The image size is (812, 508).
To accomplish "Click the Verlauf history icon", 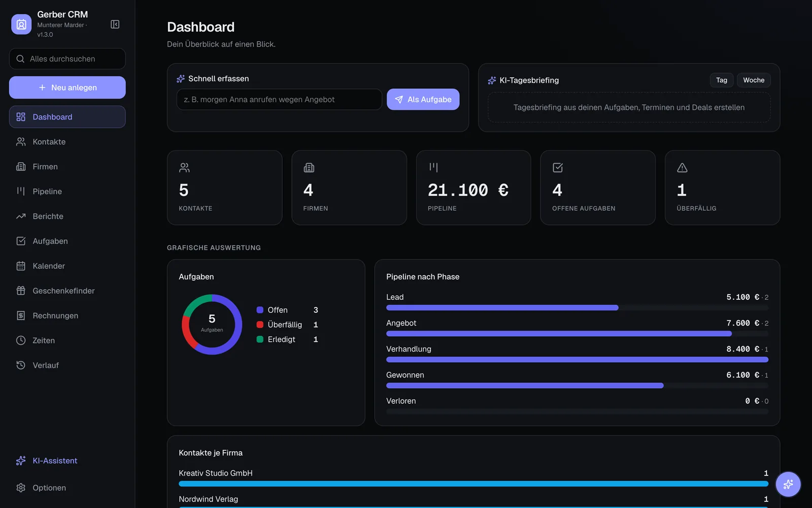I will [21, 365].
